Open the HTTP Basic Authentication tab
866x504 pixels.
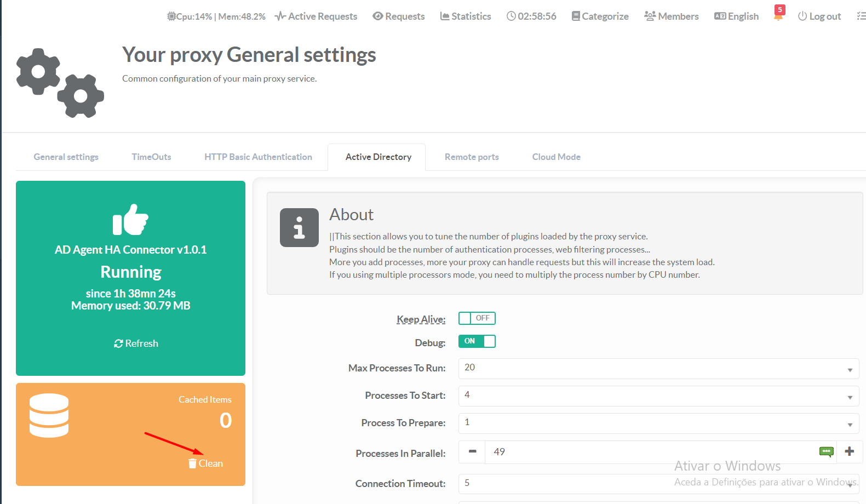pos(258,157)
